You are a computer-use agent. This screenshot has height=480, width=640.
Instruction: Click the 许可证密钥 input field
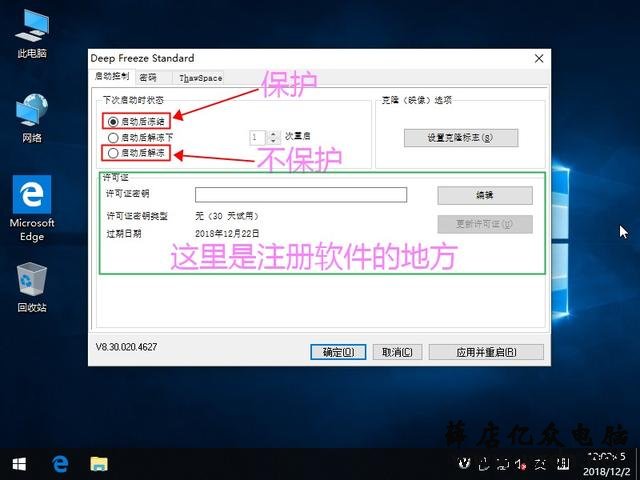(x=301, y=195)
